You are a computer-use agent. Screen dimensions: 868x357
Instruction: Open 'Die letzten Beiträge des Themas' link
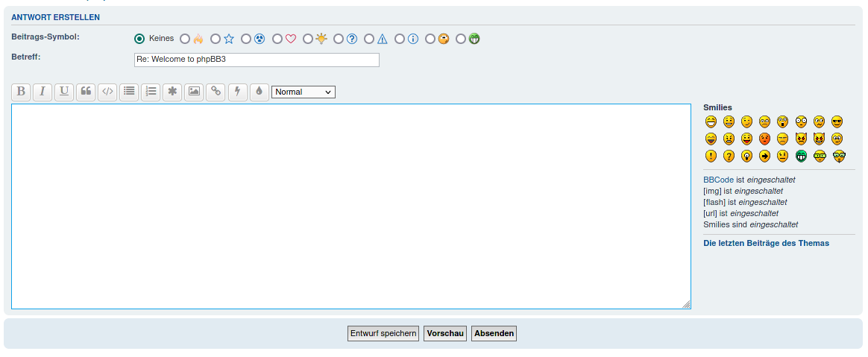click(766, 243)
